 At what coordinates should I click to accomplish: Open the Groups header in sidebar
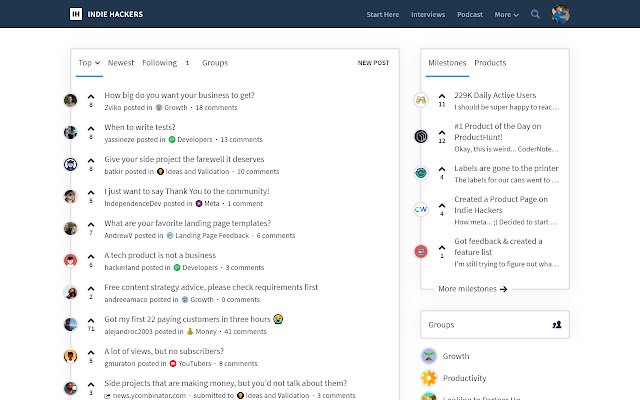click(x=441, y=324)
